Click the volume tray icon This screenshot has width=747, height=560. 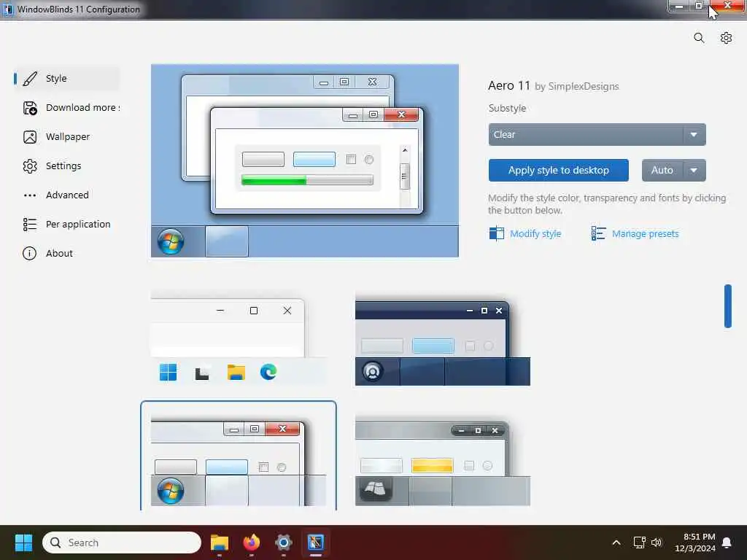point(657,542)
